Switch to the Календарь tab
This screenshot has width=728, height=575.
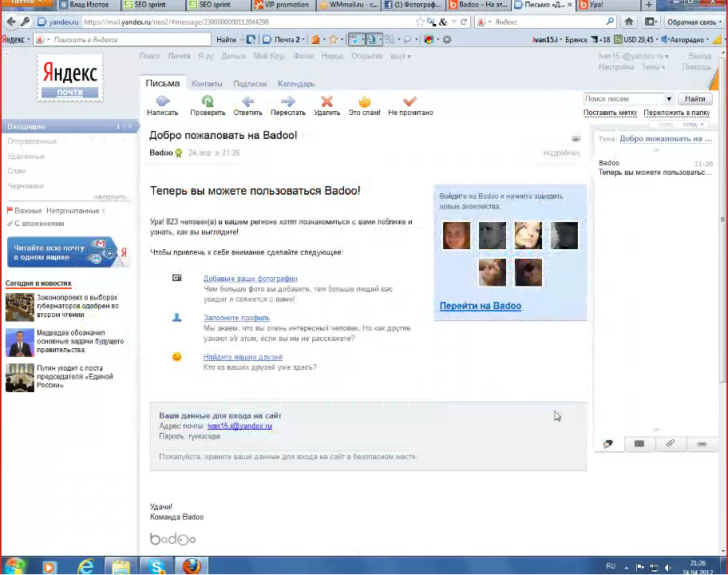coord(296,84)
